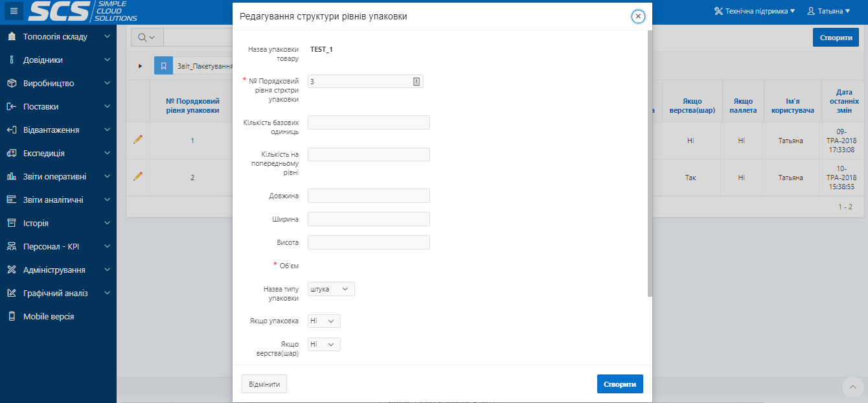Screen dimensions: 868x403
Task: Open the Поставки menu item
Action: click(x=58, y=107)
